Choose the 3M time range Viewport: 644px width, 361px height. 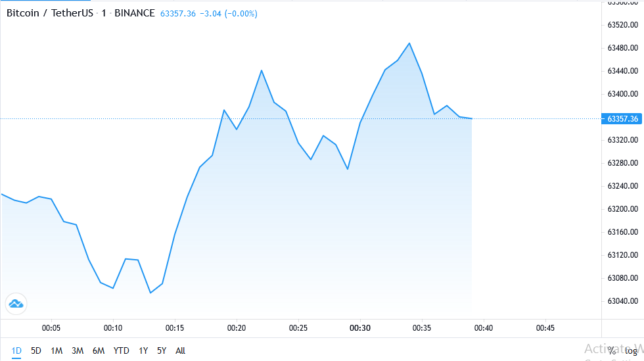point(78,350)
